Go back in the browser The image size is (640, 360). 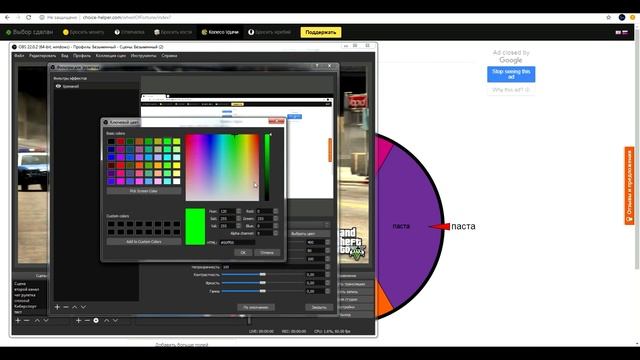click(x=7, y=18)
